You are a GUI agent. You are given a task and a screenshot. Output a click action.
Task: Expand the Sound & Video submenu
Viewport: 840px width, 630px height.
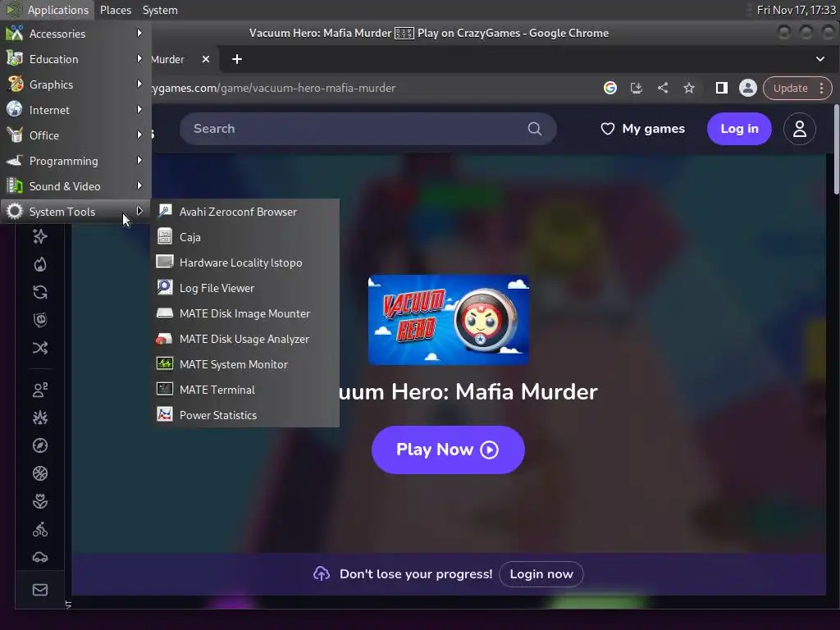[75, 186]
